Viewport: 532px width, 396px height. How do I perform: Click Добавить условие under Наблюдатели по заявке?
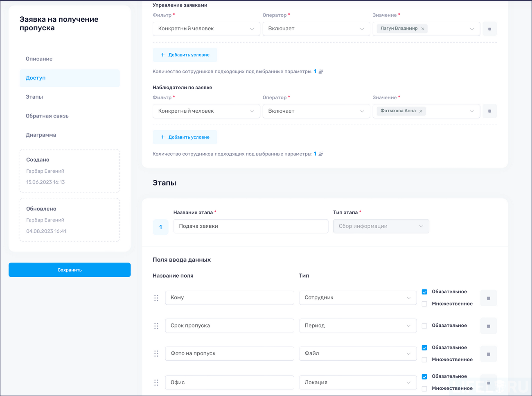(185, 137)
